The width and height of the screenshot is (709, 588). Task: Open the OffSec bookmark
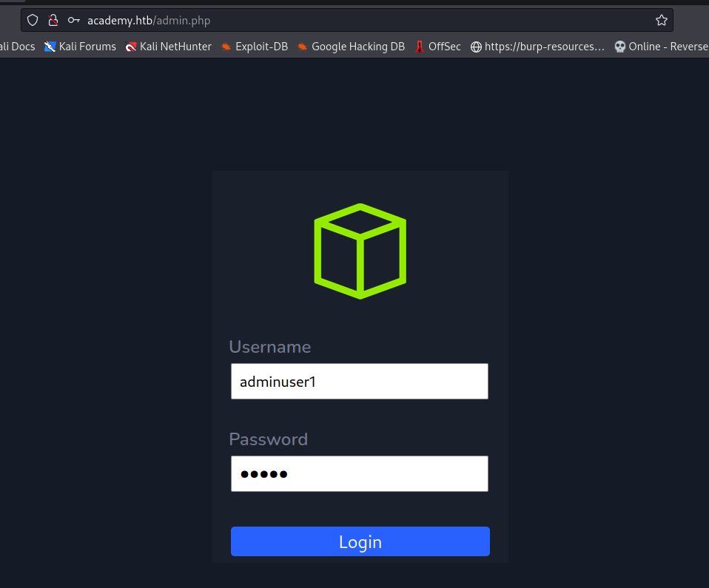pos(437,47)
